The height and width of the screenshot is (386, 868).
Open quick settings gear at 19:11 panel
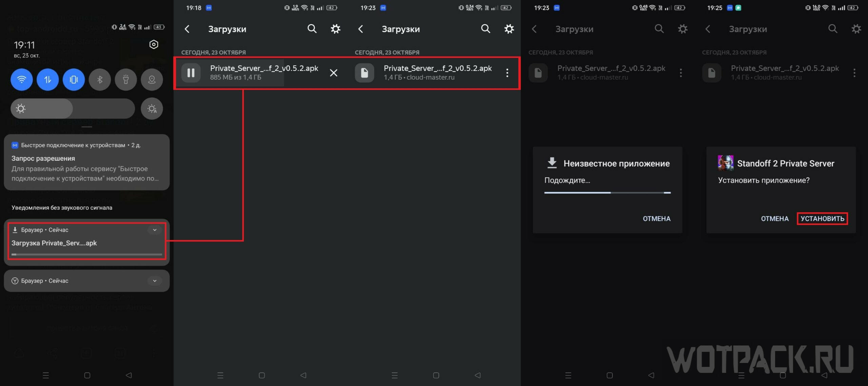click(x=154, y=44)
